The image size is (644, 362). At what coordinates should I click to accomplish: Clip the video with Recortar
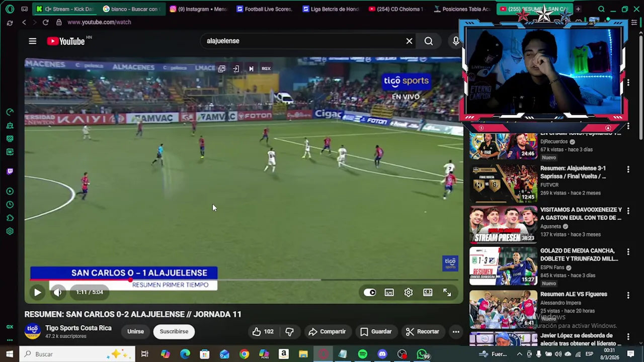point(423,331)
